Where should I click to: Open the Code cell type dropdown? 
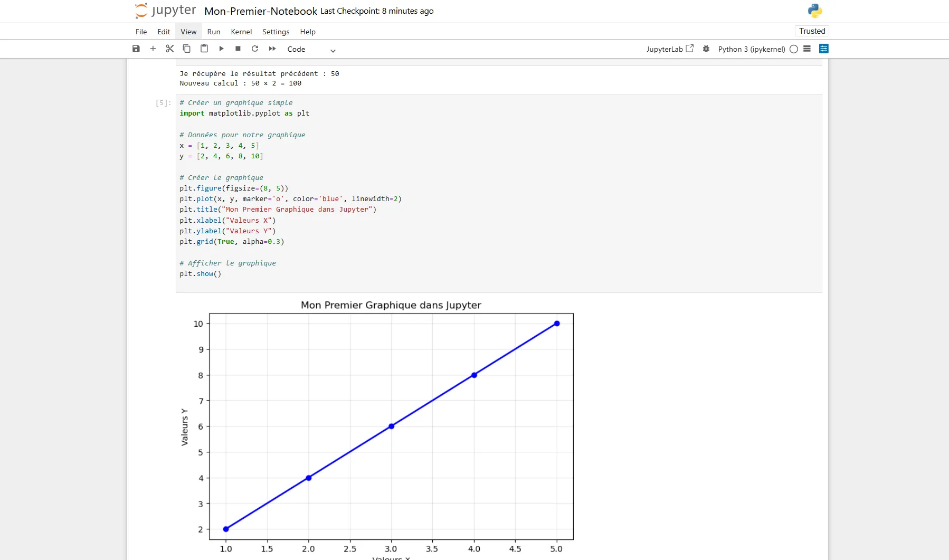pos(311,49)
